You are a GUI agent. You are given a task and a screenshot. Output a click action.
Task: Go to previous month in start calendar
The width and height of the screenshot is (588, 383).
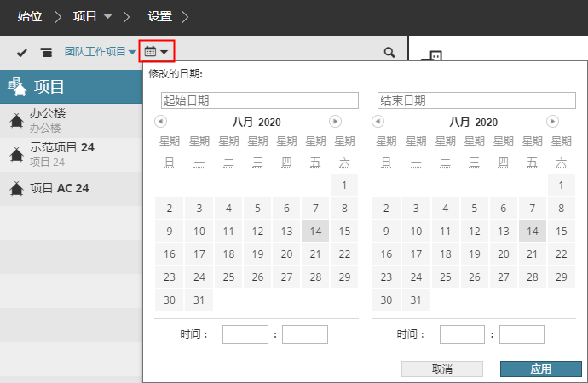(x=160, y=122)
